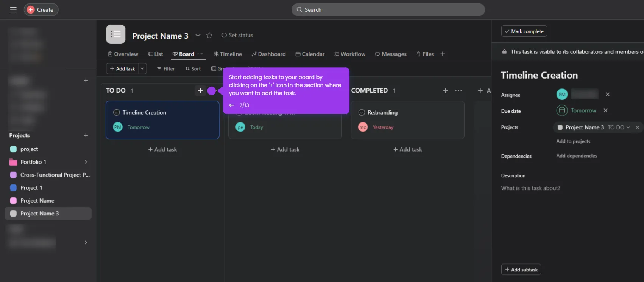This screenshot has width=644, height=282.
Task: Expand the bottom sidebar section chevron
Action: pos(86,242)
